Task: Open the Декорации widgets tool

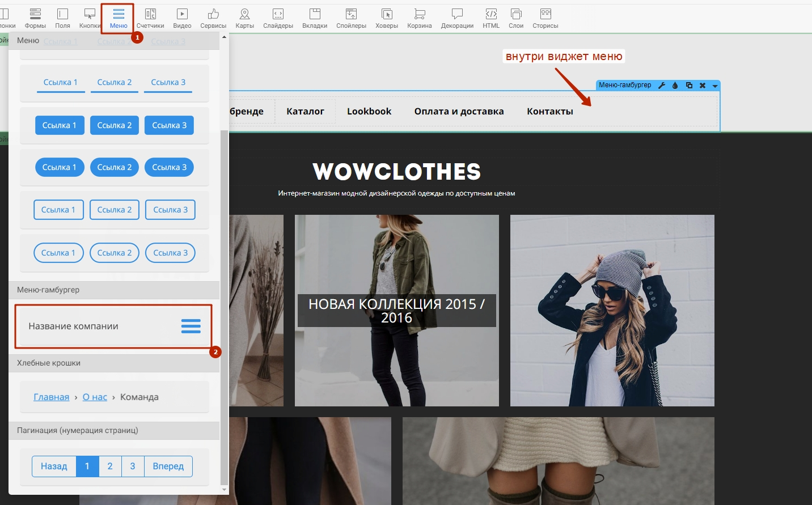Action: [x=457, y=18]
